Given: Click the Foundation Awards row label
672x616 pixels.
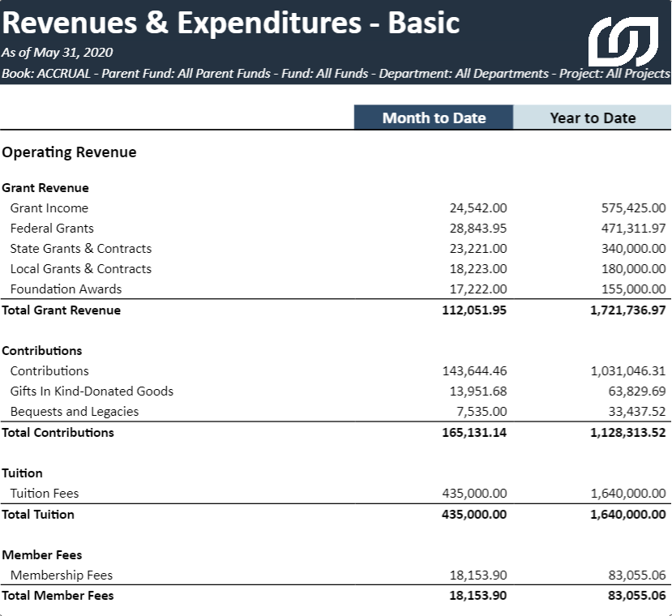Looking at the screenshot, I should click(x=66, y=289).
